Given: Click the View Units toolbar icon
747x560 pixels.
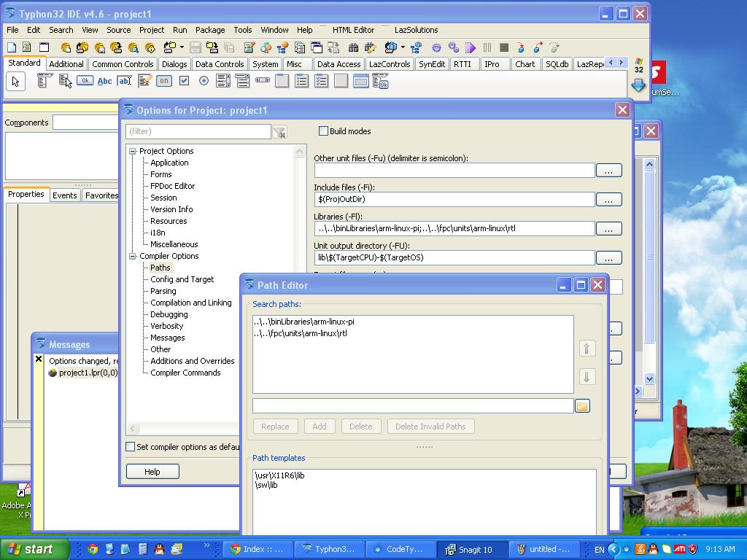Looking at the screenshot, I should click(x=300, y=47).
